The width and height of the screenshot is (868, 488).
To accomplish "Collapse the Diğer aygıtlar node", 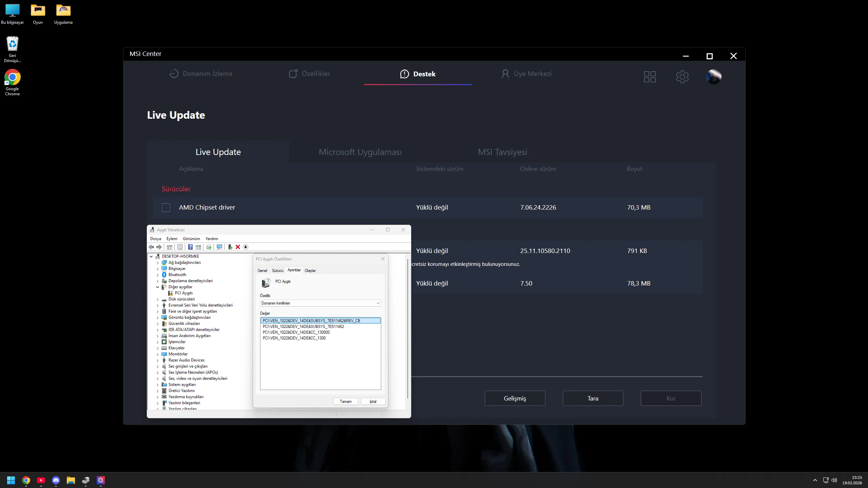I will coord(157,287).
